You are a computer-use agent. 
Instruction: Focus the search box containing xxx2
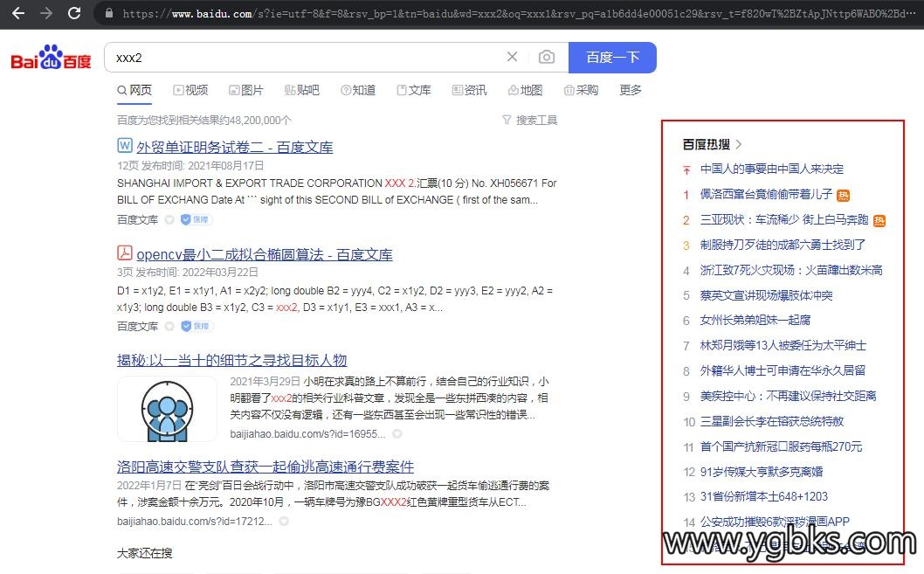click(x=307, y=57)
